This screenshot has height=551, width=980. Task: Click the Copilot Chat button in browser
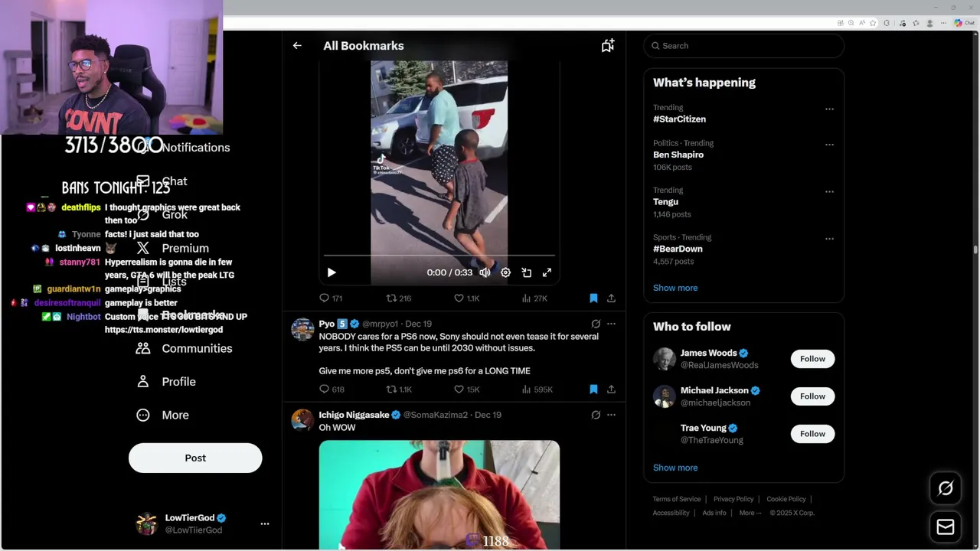pyautogui.click(x=964, y=23)
